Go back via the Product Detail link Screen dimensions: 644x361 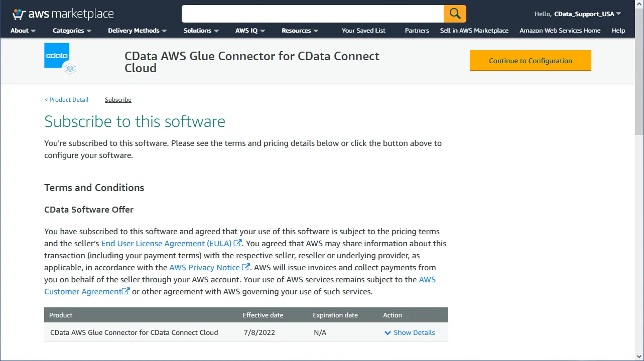[x=66, y=100]
